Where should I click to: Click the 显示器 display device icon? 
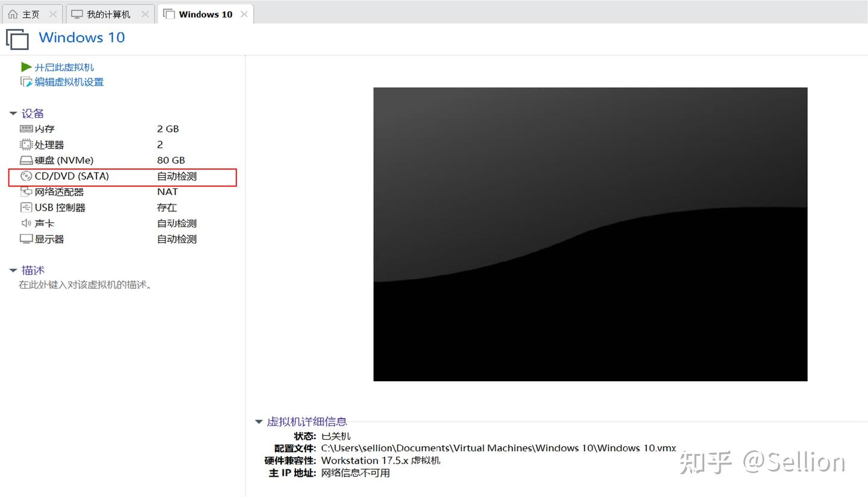(26, 238)
